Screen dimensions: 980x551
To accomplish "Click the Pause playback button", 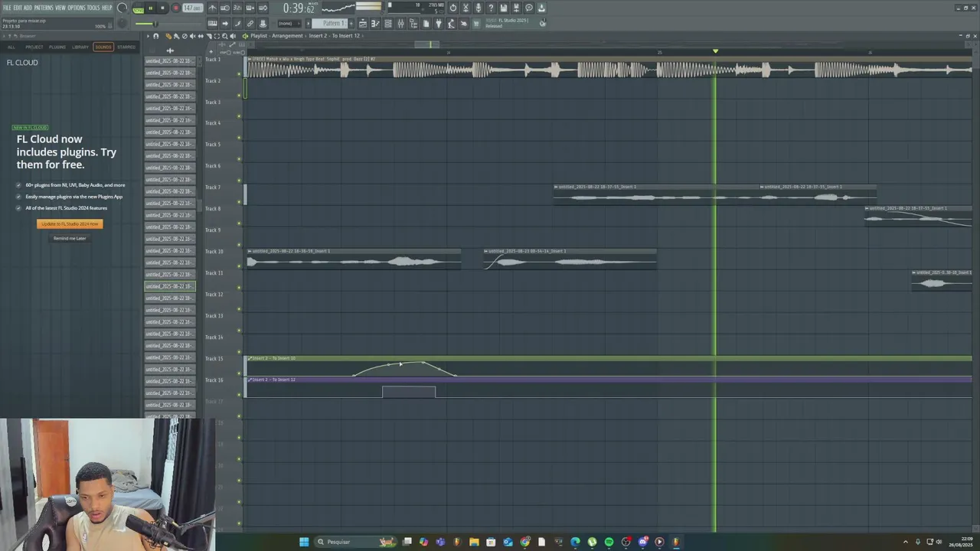I will pos(150,8).
